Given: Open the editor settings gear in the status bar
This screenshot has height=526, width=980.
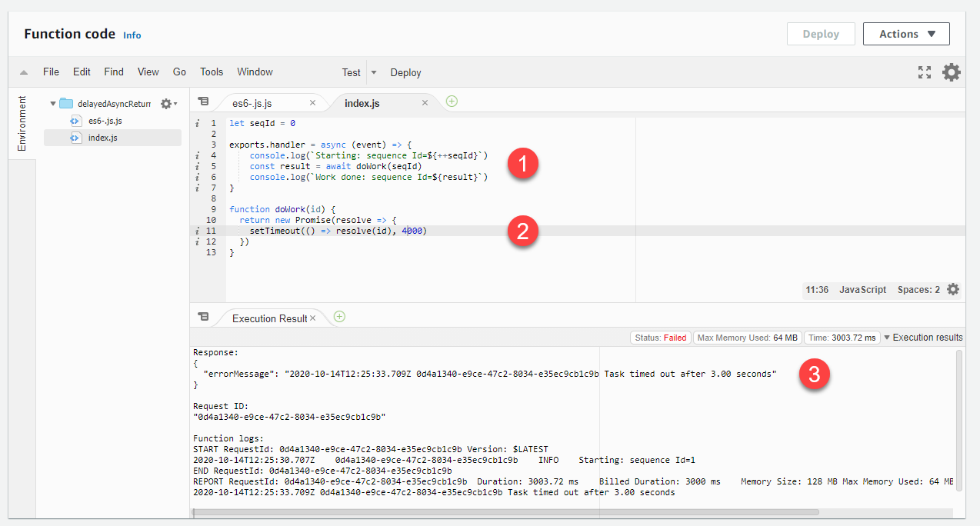Looking at the screenshot, I should (x=953, y=289).
